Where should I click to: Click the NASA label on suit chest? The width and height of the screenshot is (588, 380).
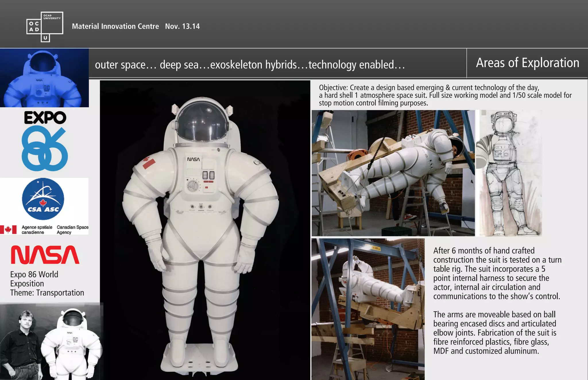pyautogui.click(x=193, y=159)
